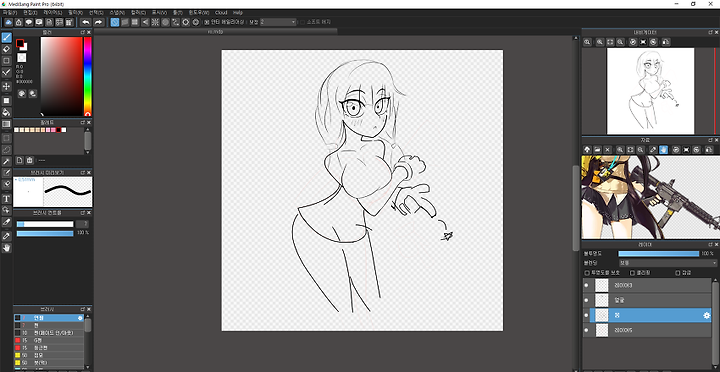Fit canvas to view in Navigator panel
The height and width of the screenshot is (372, 720).
pos(610,42)
